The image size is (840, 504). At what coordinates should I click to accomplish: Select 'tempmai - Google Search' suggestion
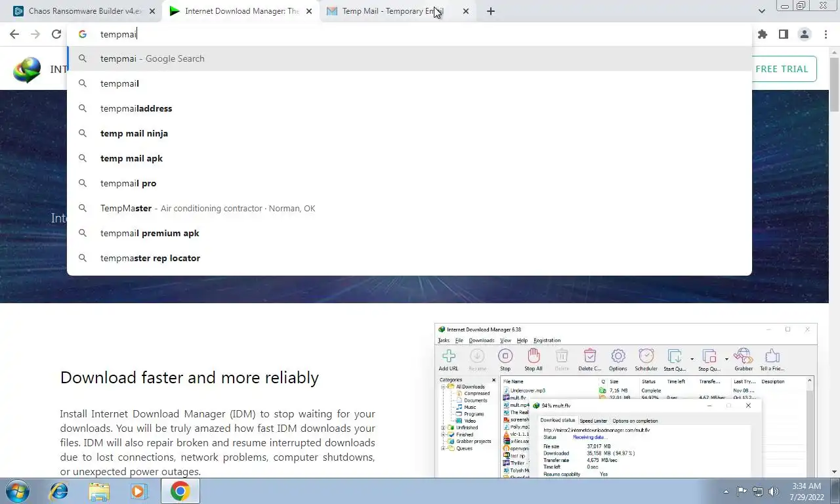(x=409, y=58)
